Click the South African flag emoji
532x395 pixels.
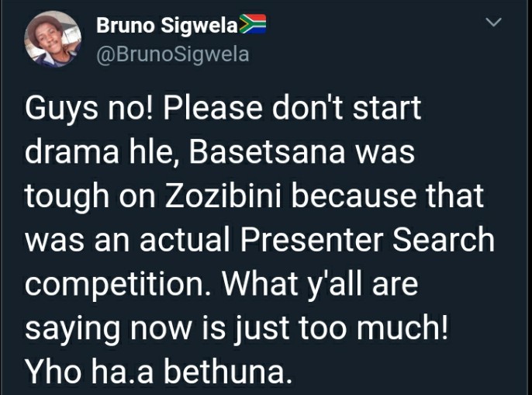(x=253, y=24)
